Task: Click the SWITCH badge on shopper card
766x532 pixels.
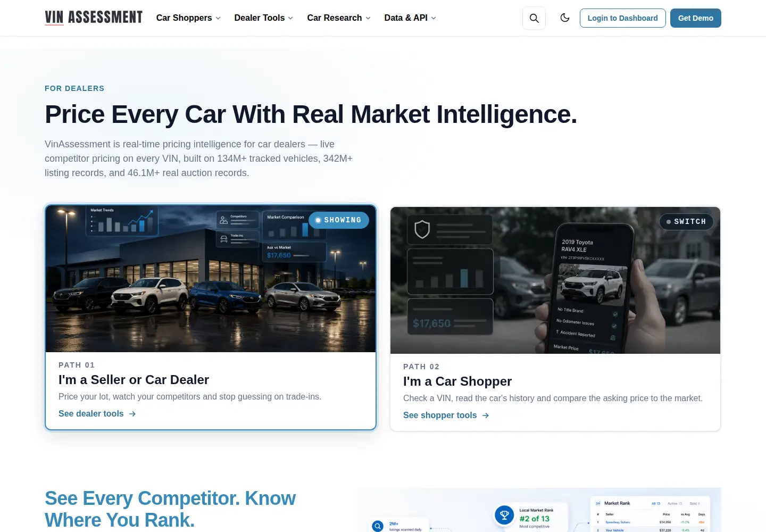Action: (686, 222)
